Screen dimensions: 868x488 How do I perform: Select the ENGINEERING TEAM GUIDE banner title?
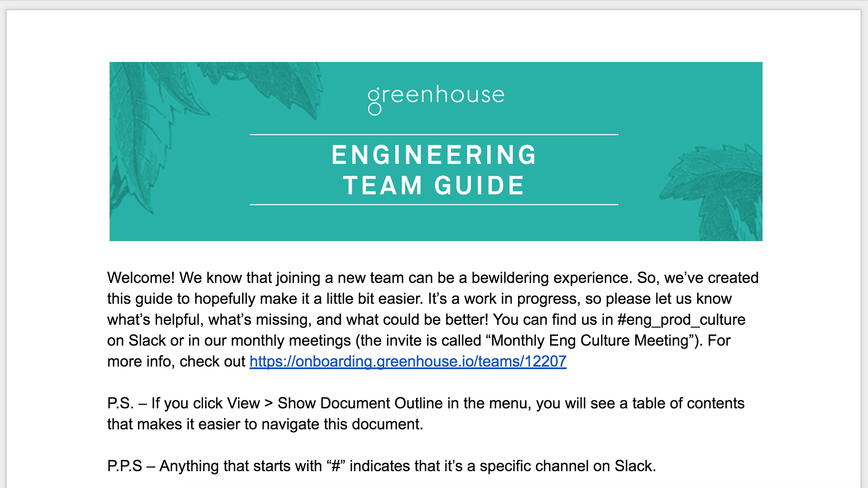(x=434, y=170)
